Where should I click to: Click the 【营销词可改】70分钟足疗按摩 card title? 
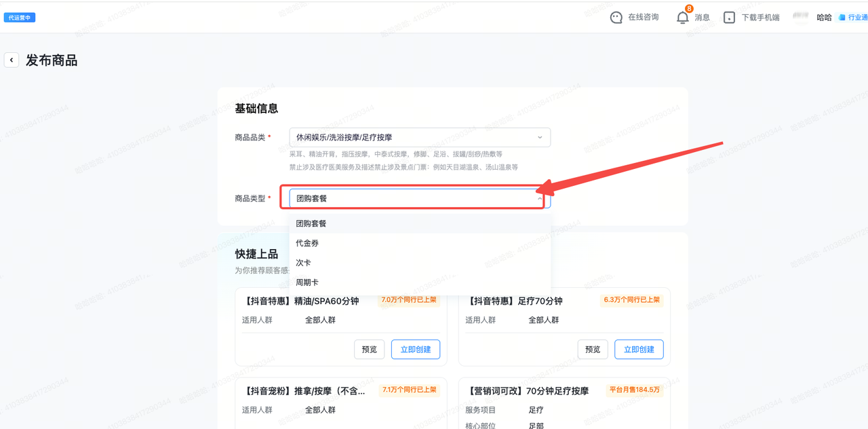click(x=527, y=391)
